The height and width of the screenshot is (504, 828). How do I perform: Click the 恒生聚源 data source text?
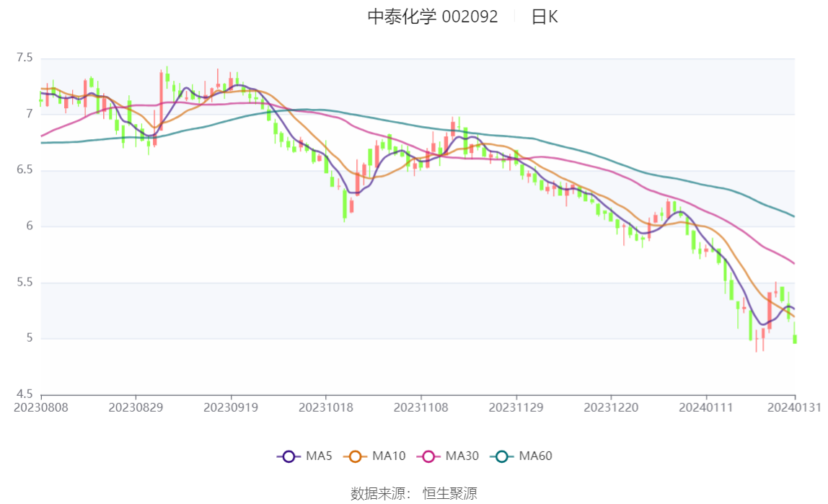450,493
